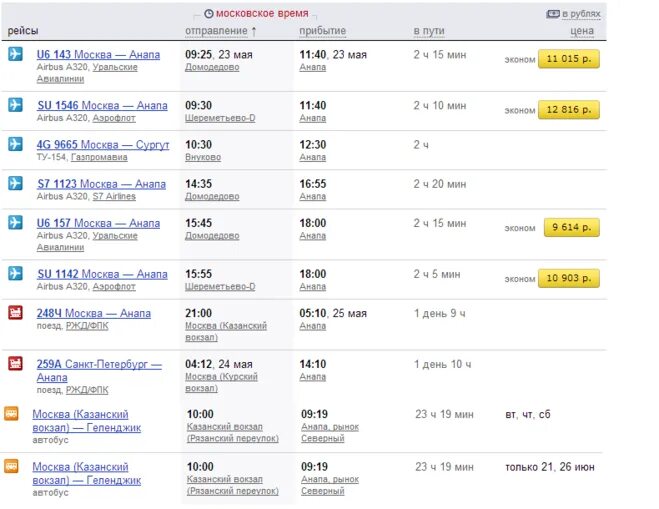This screenshot has width=659, height=509.
Task: Open the в рублях currency selector
Action: [581, 14]
